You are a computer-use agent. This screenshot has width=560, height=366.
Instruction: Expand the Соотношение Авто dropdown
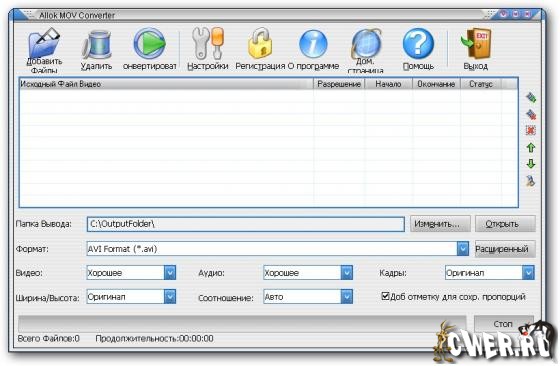click(346, 297)
